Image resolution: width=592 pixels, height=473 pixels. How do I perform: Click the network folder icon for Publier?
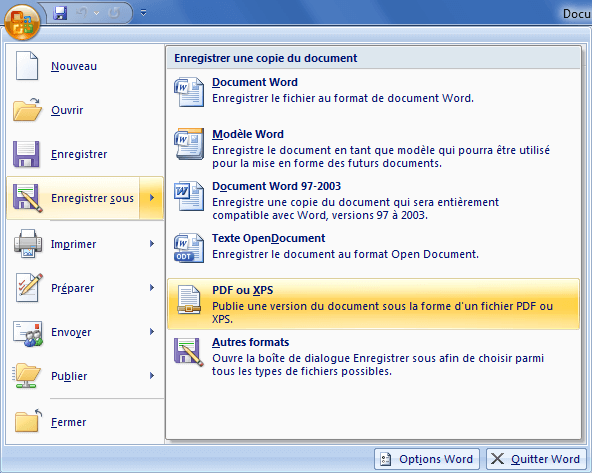pyautogui.click(x=26, y=376)
